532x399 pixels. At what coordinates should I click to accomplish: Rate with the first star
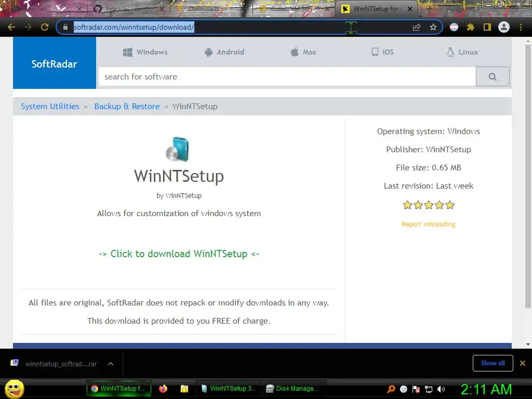click(407, 205)
